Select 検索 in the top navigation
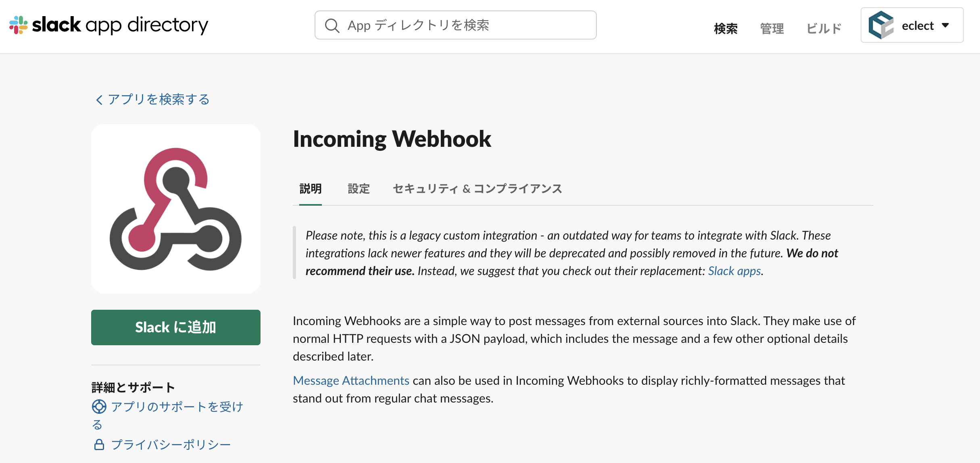Image resolution: width=980 pixels, height=463 pixels. [x=726, y=28]
